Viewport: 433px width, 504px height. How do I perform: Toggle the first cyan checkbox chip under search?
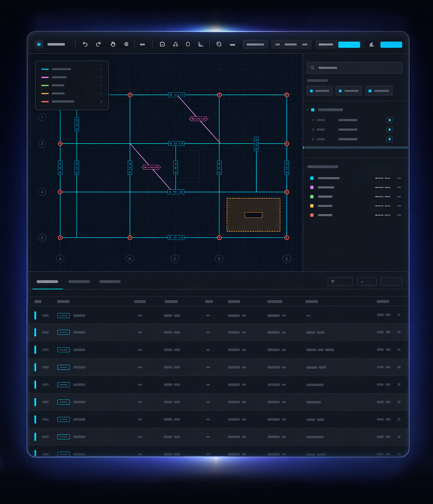[x=320, y=91]
